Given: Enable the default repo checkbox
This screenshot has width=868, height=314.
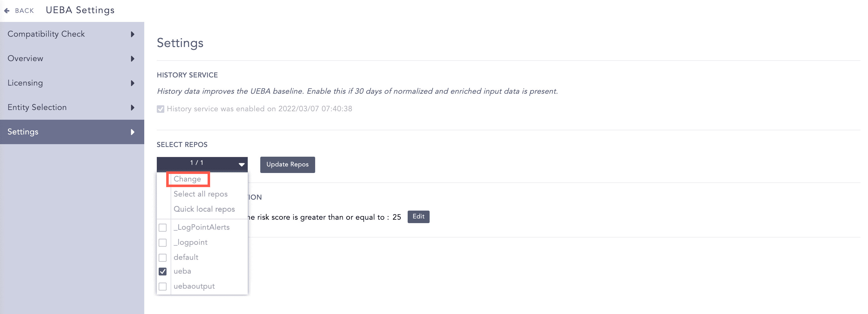Looking at the screenshot, I should 163,257.
